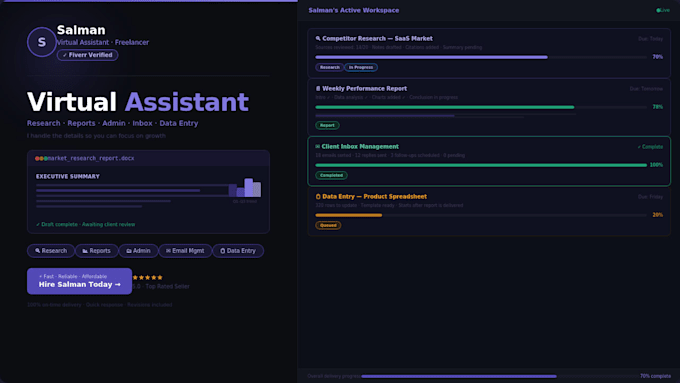Click the 70% complete label at the bottom
The image size is (680, 383).
pyautogui.click(x=655, y=376)
